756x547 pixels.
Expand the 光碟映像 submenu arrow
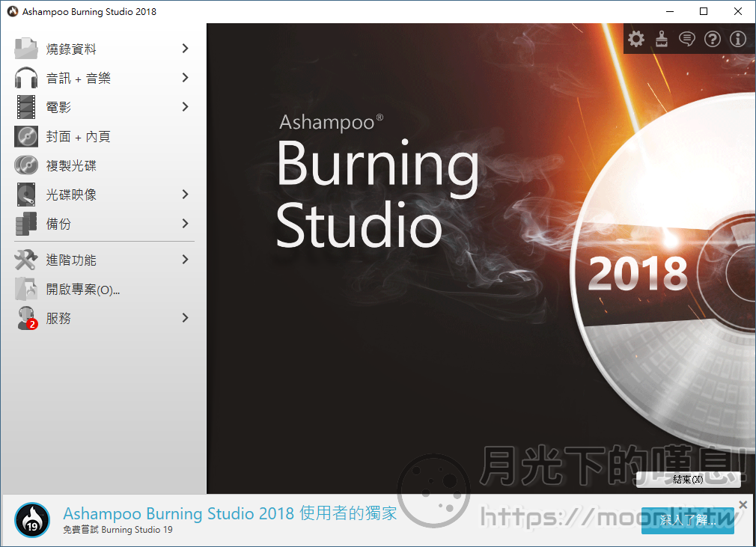click(x=185, y=195)
